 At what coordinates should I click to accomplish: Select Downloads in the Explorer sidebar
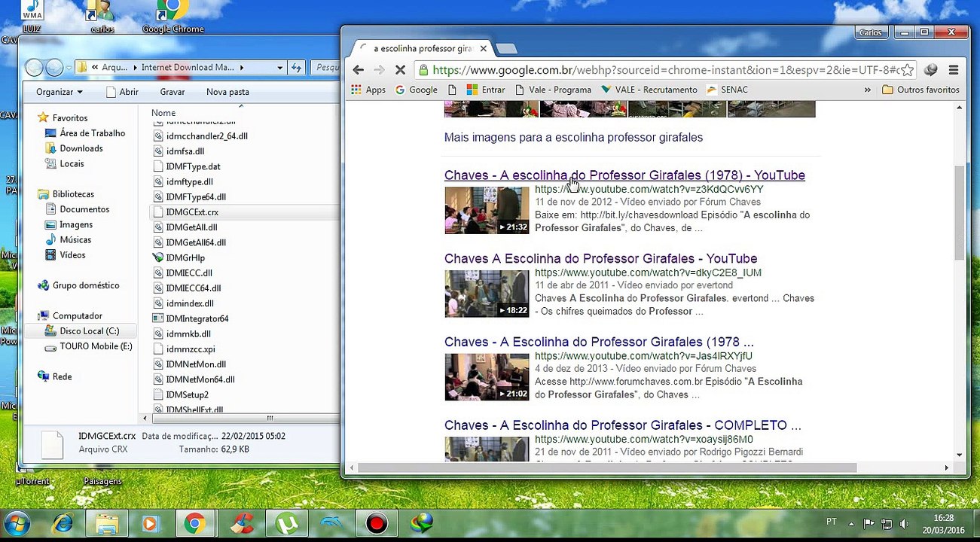pyautogui.click(x=74, y=148)
